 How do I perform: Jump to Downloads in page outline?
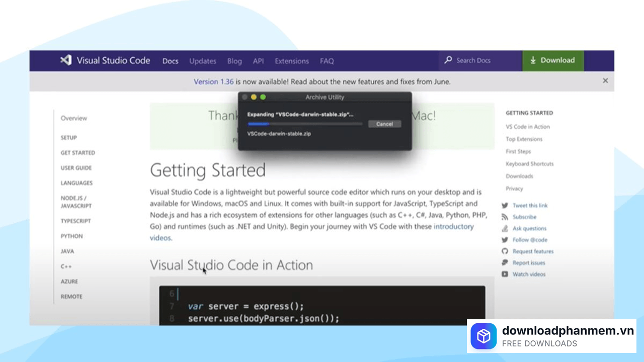point(519,176)
